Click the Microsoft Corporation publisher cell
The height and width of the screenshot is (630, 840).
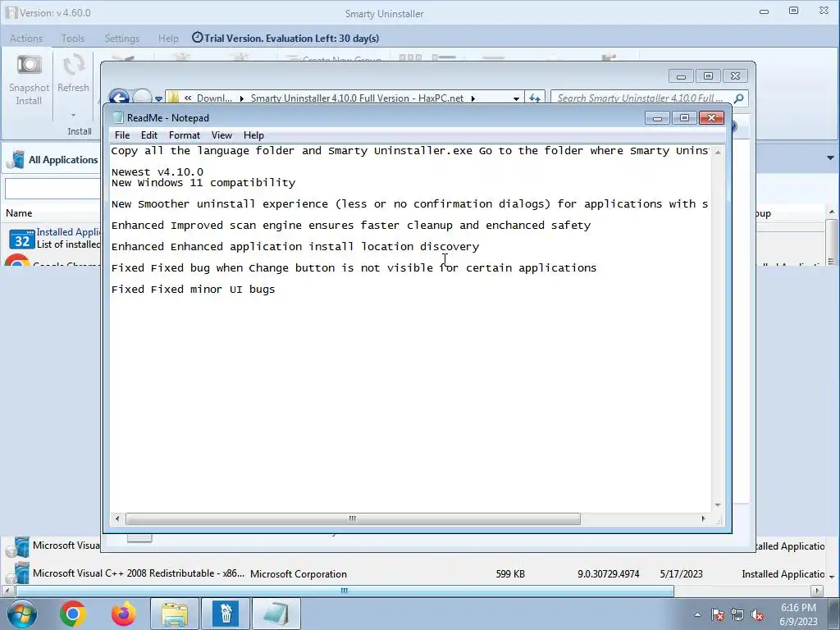(x=299, y=574)
